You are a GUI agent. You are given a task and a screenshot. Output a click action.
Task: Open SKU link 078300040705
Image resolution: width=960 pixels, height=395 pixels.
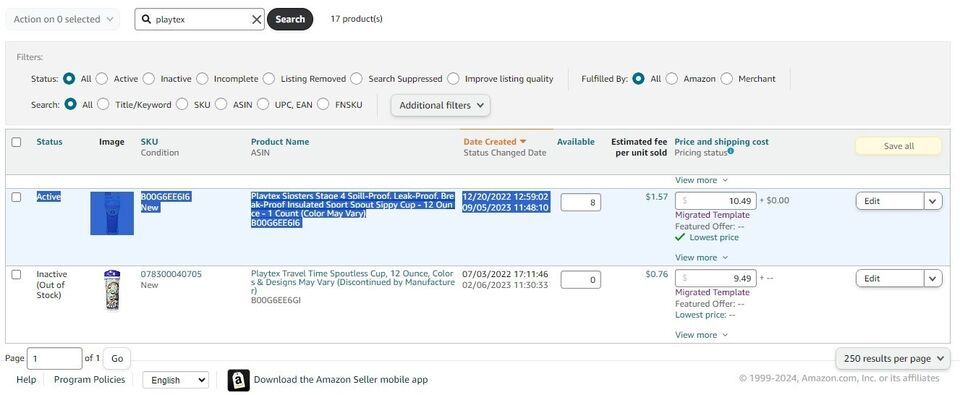pyautogui.click(x=171, y=274)
